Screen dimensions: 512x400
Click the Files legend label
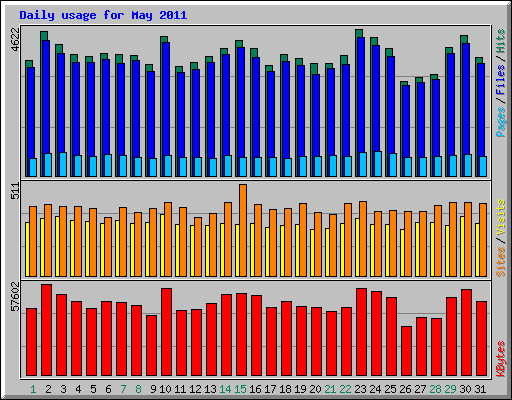click(x=500, y=79)
